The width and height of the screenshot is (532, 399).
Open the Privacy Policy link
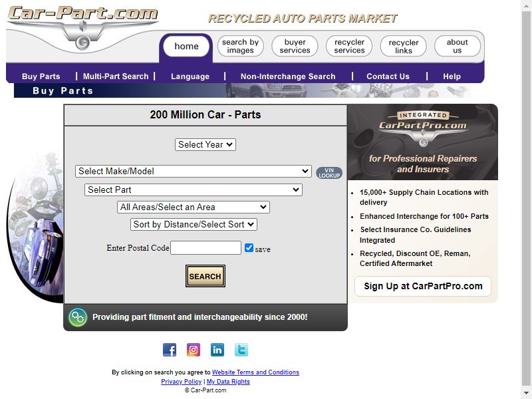click(x=181, y=381)
